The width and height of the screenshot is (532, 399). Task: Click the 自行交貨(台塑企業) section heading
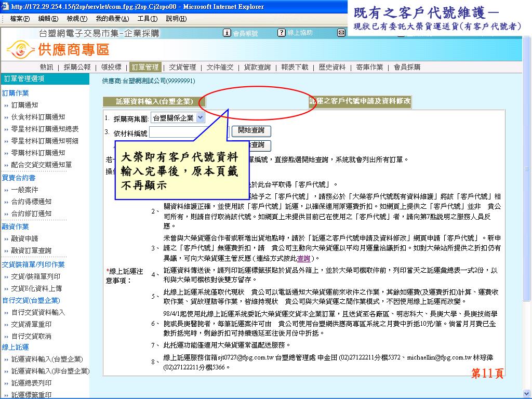click(31, 301)
